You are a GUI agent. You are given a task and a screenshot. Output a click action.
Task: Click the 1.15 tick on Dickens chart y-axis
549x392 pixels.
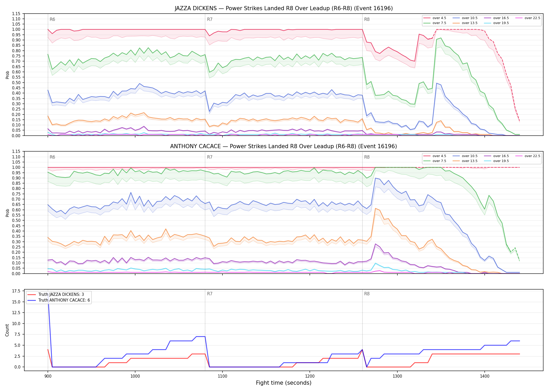pos(16,14)
